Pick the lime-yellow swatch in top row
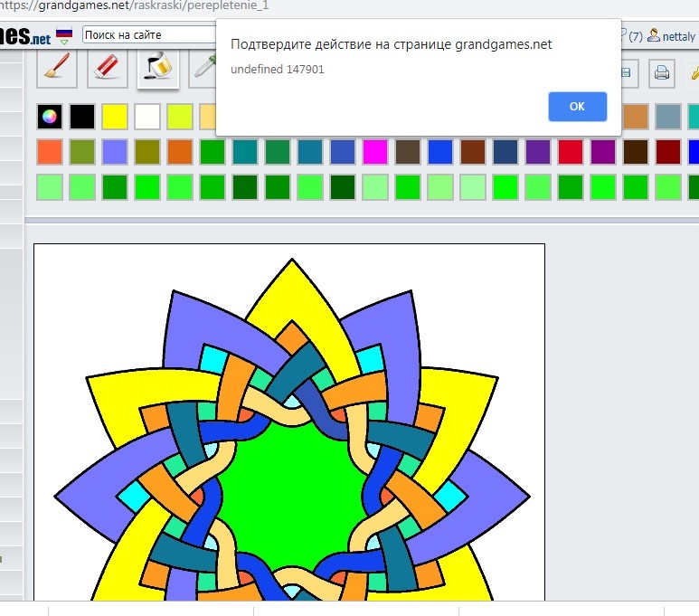 [180, 117]
